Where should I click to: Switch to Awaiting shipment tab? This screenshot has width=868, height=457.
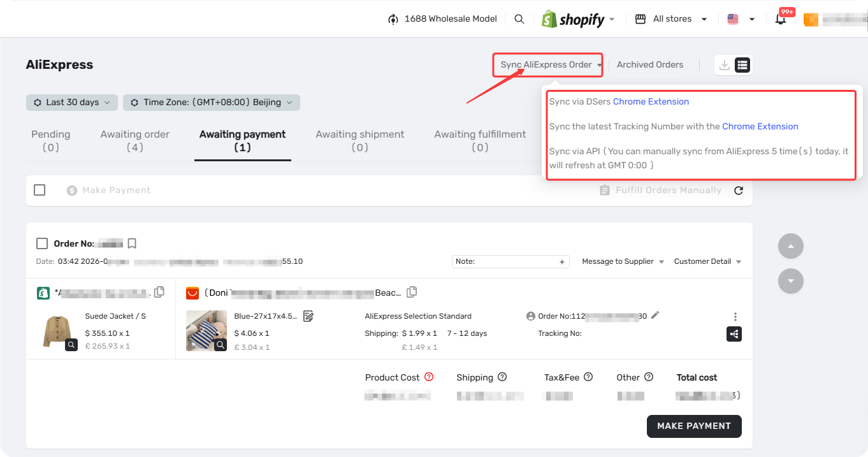coord(360,141)
